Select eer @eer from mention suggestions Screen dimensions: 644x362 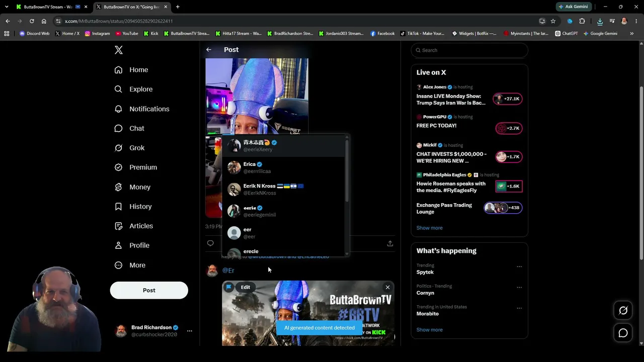point(284,233)
